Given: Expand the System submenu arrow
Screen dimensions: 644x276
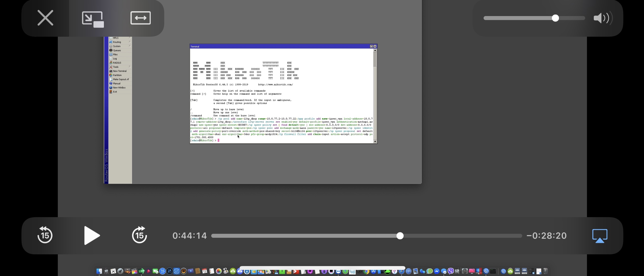Looking at the screenshot, I should (x=130, y=46).
